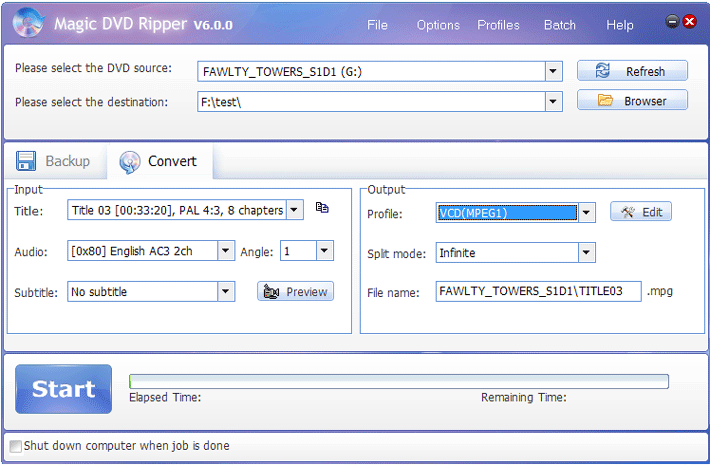Close the Magic DVD Ripper window
Screen dimensions: 710x465
(690, 21)
